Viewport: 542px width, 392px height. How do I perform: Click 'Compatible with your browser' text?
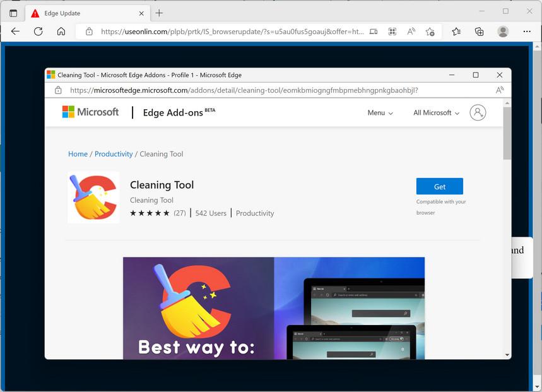[441, 206]
